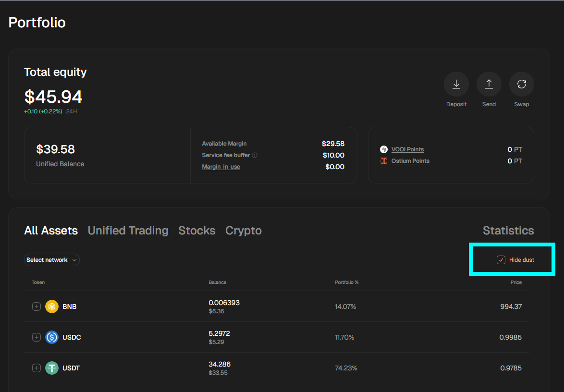This screenshot has height=392, width=564.
Task: Click the Deposit download icon
Action: [x=456, y=85]
